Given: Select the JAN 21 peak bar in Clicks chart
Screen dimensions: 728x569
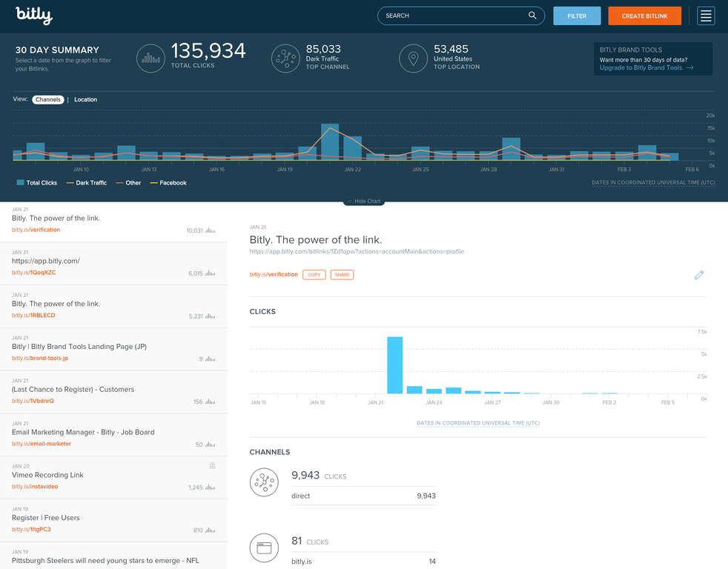Looking at the screenshot, I should coord(394,365).
